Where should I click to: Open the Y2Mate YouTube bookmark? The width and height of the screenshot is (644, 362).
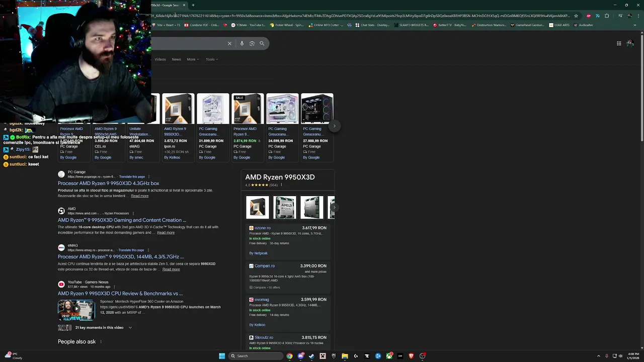click(x=248, y=25)
